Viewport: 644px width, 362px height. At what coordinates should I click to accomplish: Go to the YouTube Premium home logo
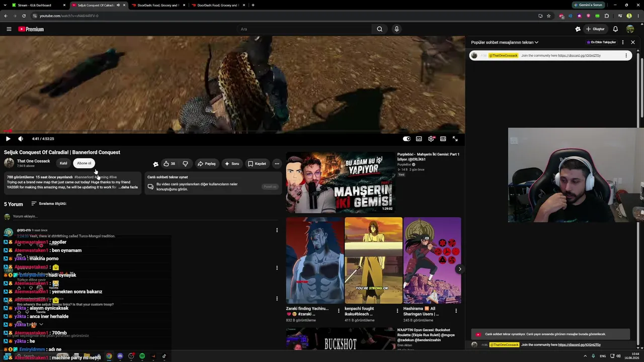pyautogui.click(x=31, y=29)
